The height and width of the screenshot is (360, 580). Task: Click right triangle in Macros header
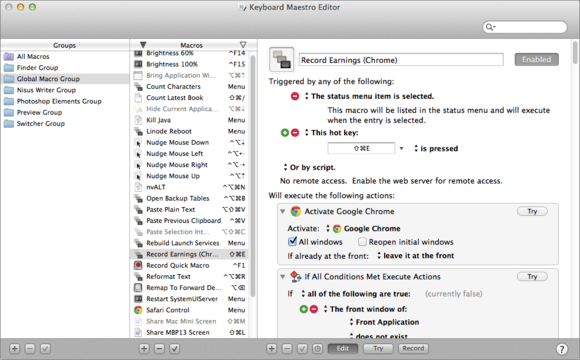(243, 45)
